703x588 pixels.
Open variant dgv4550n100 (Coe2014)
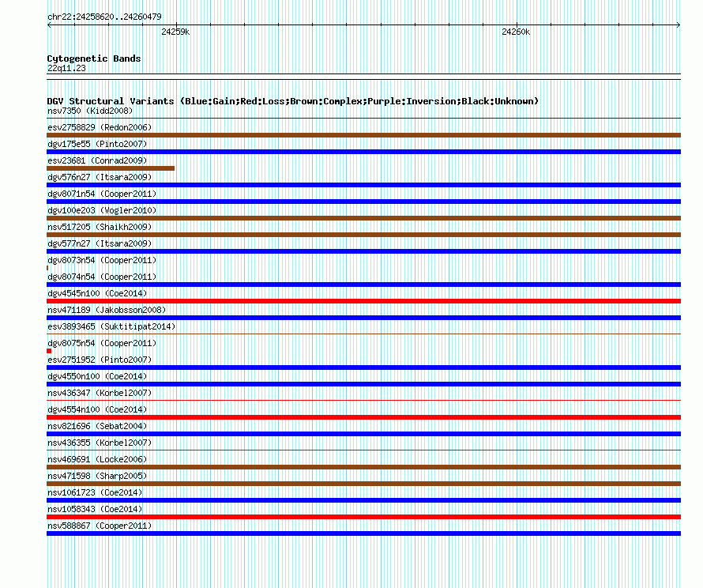pos(97,376)
